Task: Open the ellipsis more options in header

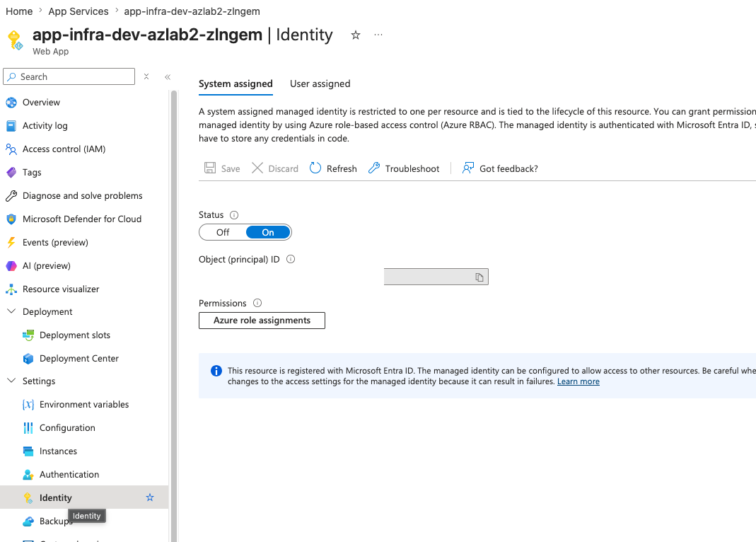Action: click(x=378, y=35)
